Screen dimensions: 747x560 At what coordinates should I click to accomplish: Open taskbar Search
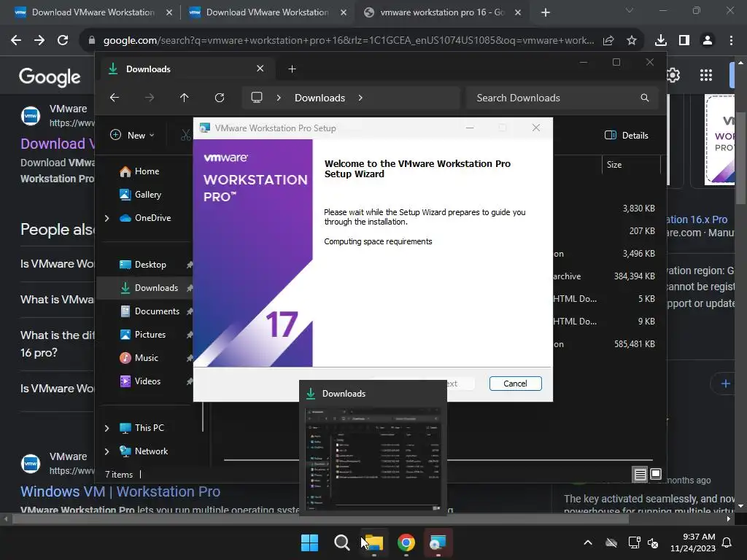point(341,542)
